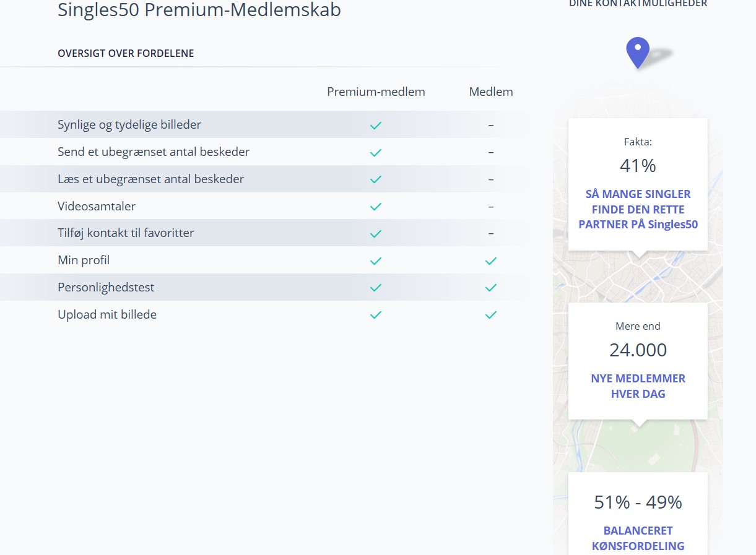Click Premium checkmark for Læs et ubegrænset antal beskeder

(376, 179)
